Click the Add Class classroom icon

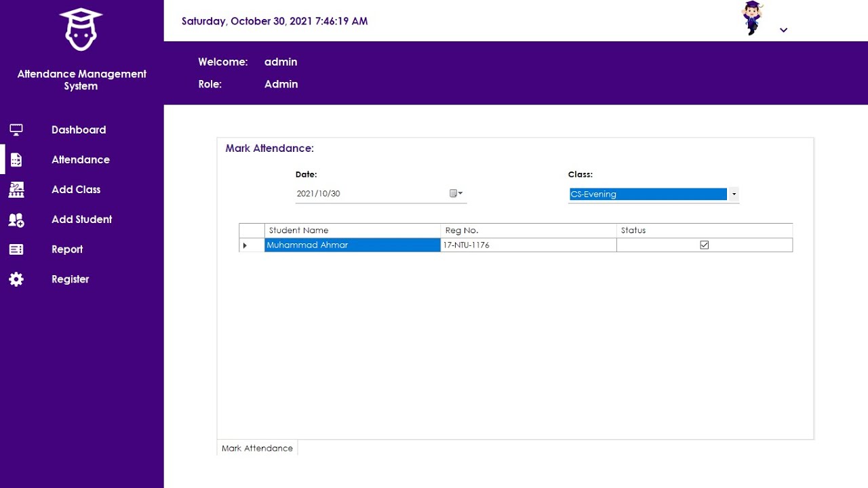[x=16, y=190]
